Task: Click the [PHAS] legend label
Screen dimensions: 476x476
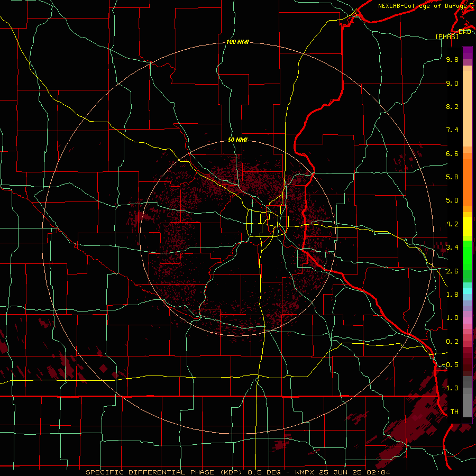Action: [x=447, y=36]
